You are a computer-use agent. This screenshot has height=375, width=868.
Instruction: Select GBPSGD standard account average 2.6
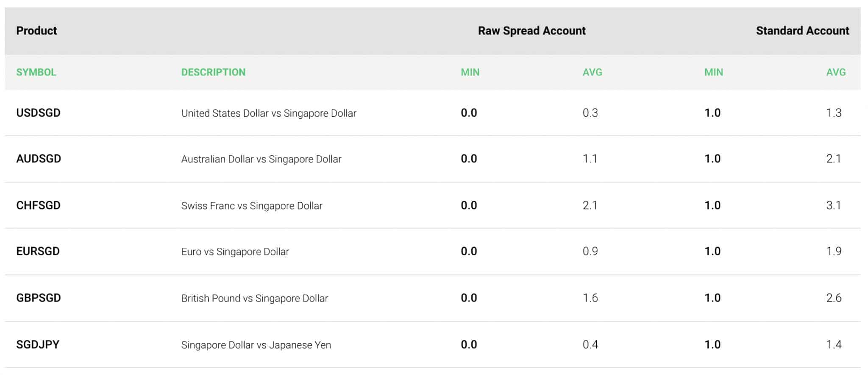[x=834, y=298]
